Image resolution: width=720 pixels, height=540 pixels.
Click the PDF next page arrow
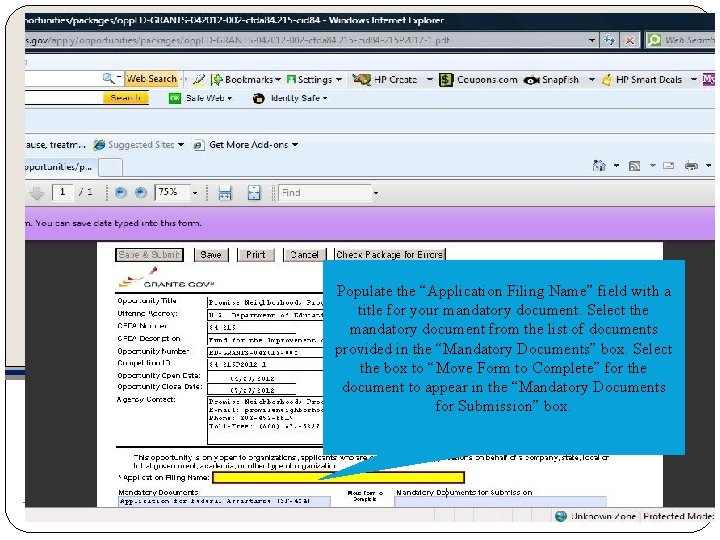(36, 193)
